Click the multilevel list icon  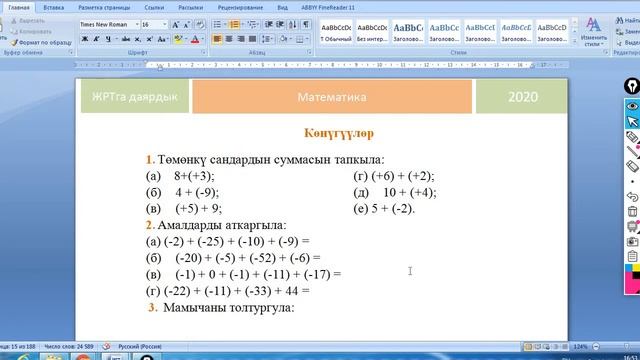[x=252, y=24]
